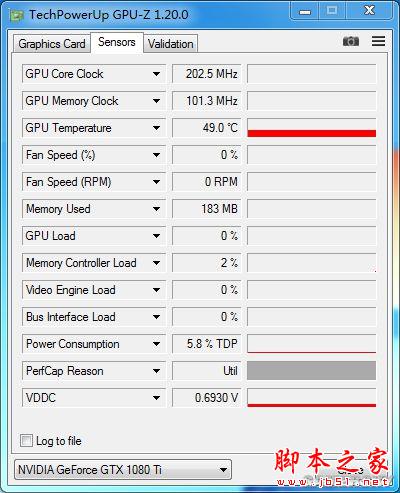Switch to the Graphics Card tab
The width and height of the screenshot is (400, 493).
52,44
